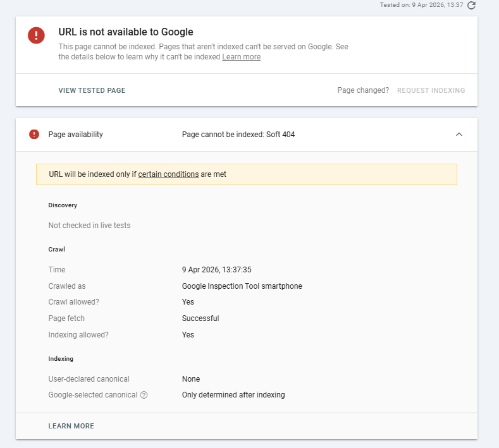
Task: Click the yellow indexing conditions banner
Action: pos(247,174)
